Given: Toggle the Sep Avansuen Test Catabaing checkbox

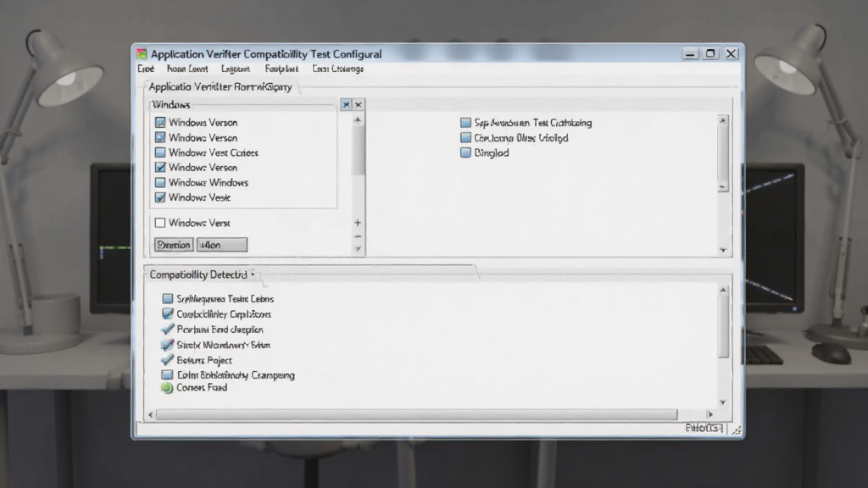Looking at the screenshot, I should click(465, 123).
